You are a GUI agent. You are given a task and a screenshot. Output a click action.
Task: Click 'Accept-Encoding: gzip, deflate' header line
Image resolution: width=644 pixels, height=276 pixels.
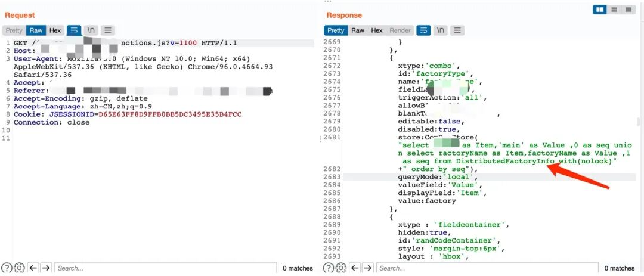click(80, 98)
